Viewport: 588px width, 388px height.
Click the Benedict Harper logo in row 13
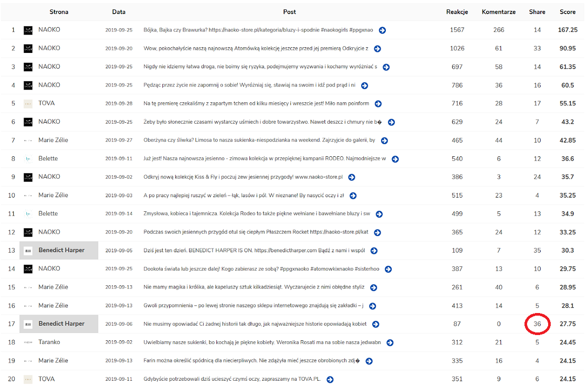click(28, 251)
